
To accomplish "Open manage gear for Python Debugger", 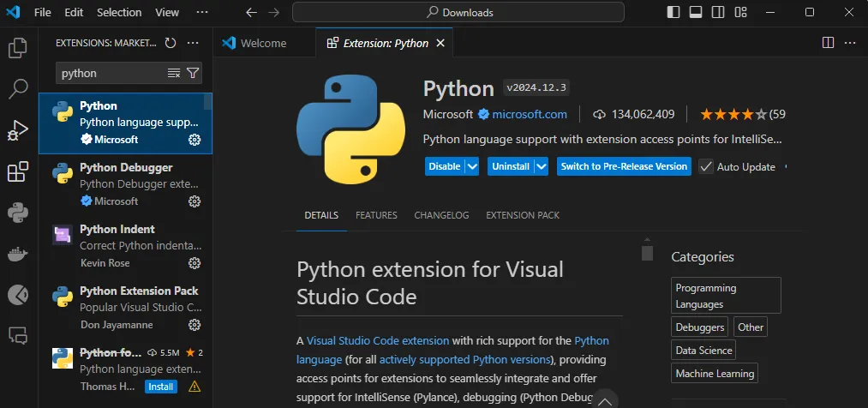I will point(195,201).
